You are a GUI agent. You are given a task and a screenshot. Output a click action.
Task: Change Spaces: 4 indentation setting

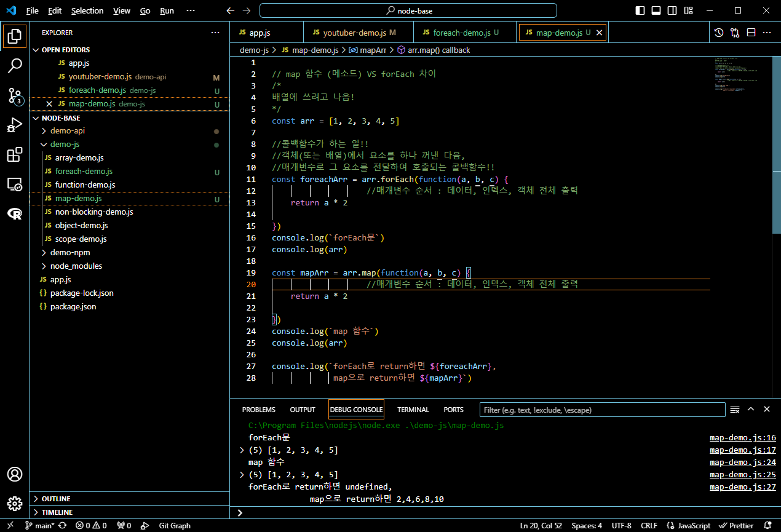587,526
